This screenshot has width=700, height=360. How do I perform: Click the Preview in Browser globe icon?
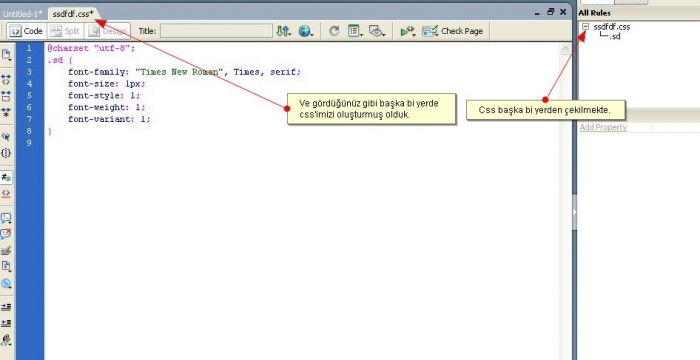[305, 31]
